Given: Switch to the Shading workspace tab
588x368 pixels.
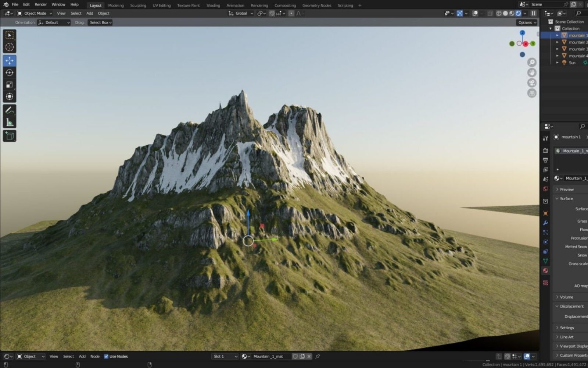Looking at the screenshot, I should pos(213,5).
